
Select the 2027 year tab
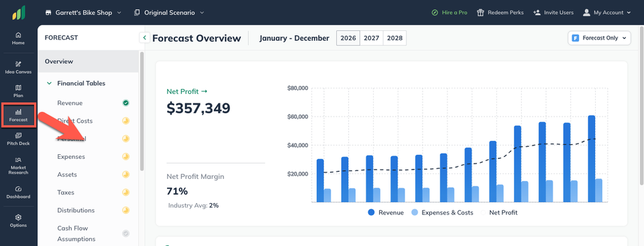tap(371, 38)
